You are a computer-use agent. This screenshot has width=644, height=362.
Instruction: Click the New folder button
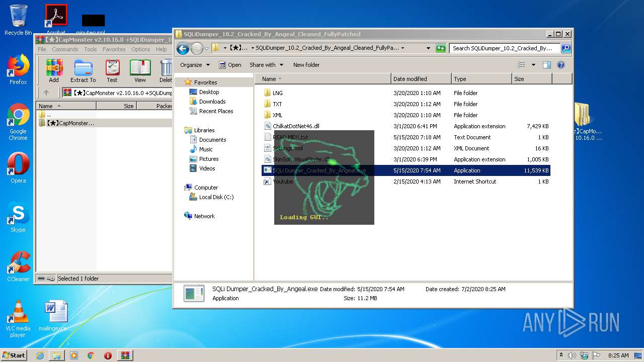306,65
